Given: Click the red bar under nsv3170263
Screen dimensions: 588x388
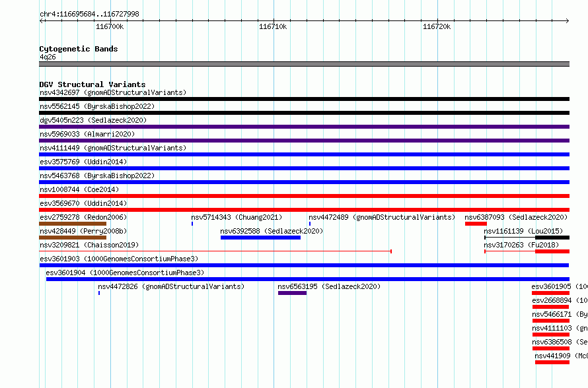Looking at the screenshot, I should click(552, 251).
